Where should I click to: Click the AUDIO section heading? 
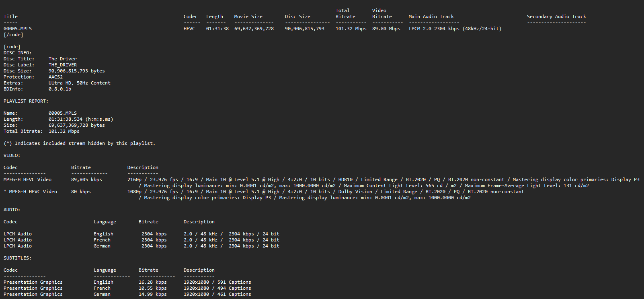[x=12, y=210]
